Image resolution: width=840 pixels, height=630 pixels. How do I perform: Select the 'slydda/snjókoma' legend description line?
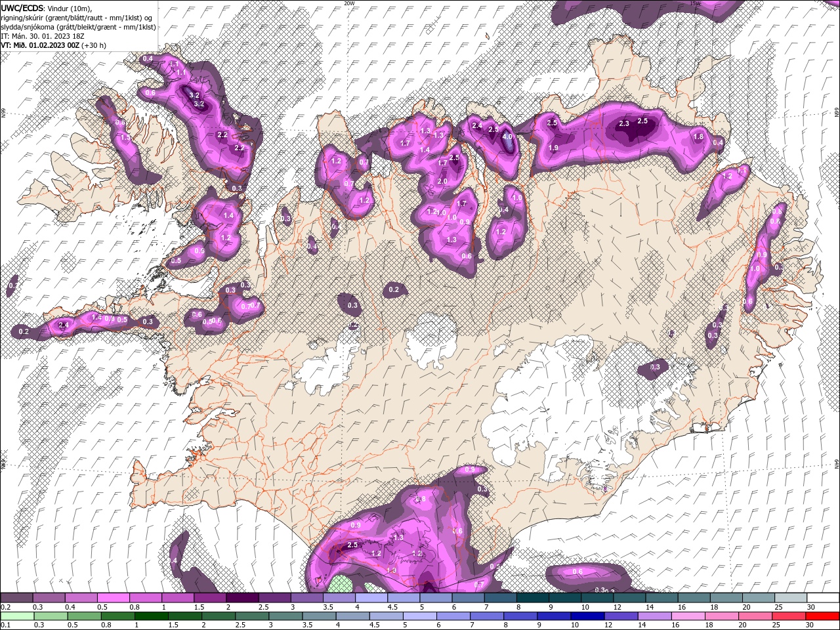coord(79,27)
